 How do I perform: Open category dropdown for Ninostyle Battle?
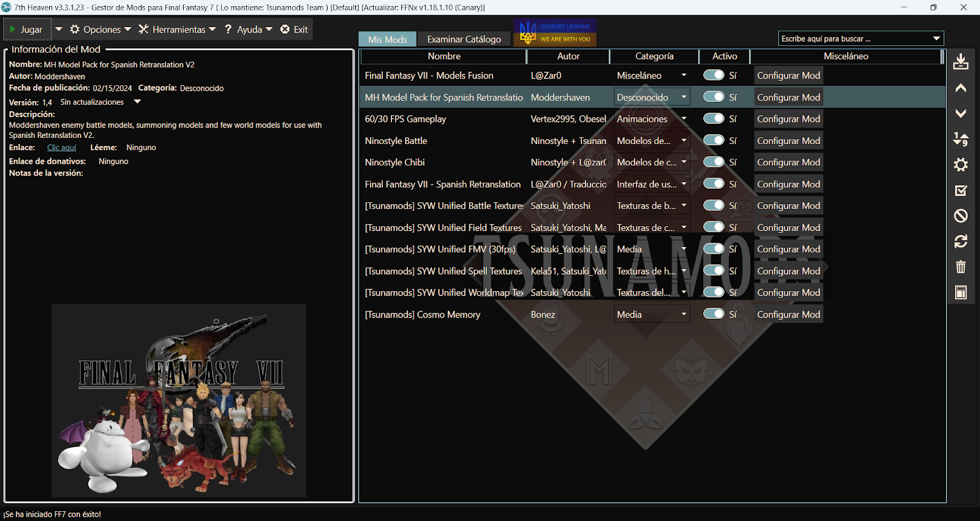[x=652, y=140]
